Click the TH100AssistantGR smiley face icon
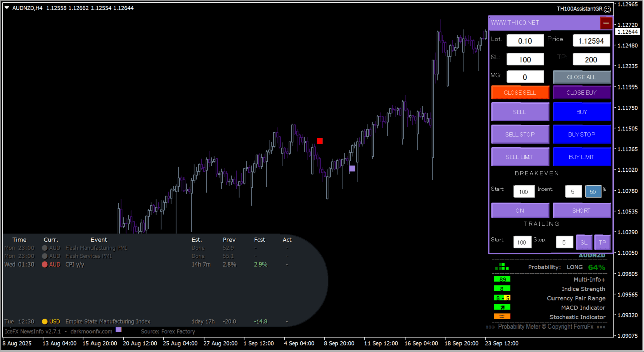 click(607, 9)
